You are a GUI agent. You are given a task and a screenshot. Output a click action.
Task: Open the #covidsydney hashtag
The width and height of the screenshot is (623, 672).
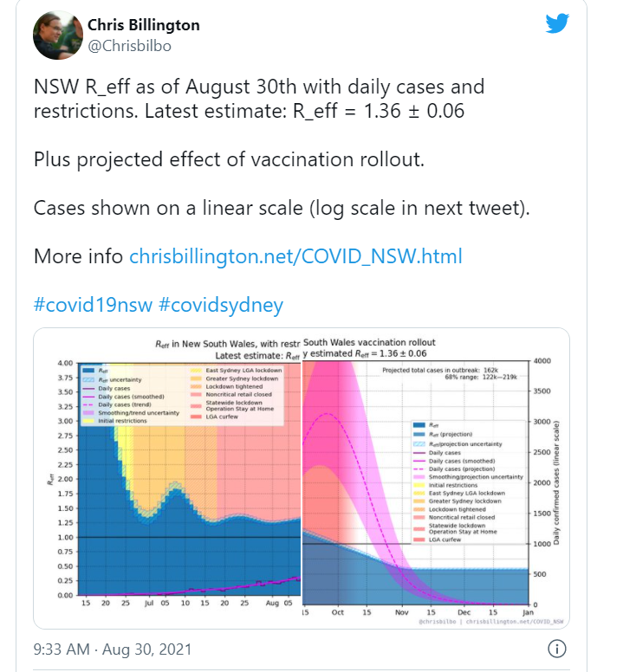point(221,305)
